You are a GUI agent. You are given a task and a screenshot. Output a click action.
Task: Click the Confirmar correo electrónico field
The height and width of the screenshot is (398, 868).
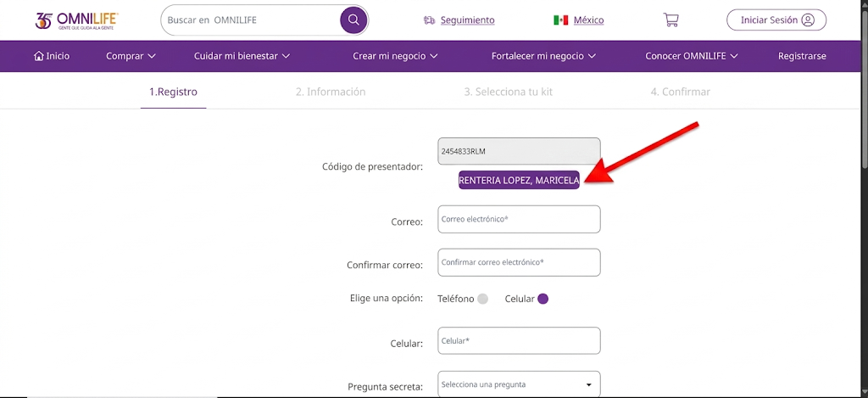(x=519, y=262)
